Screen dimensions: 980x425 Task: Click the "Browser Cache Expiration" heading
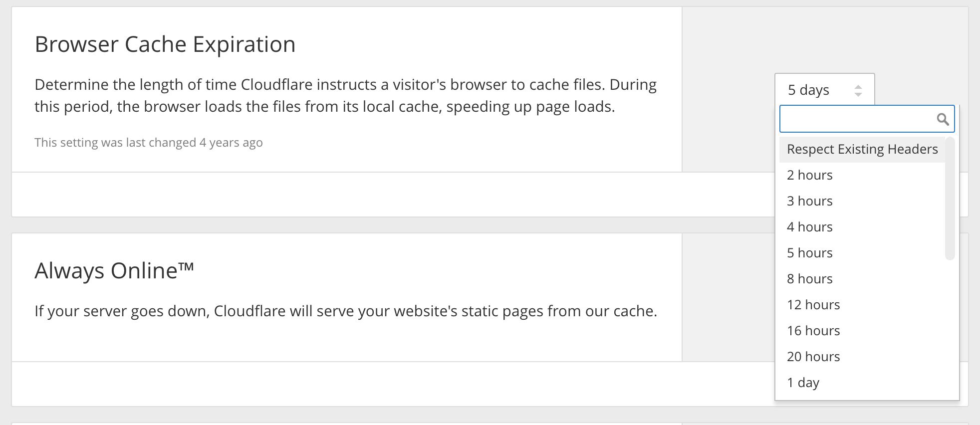[x=165, y=44]
